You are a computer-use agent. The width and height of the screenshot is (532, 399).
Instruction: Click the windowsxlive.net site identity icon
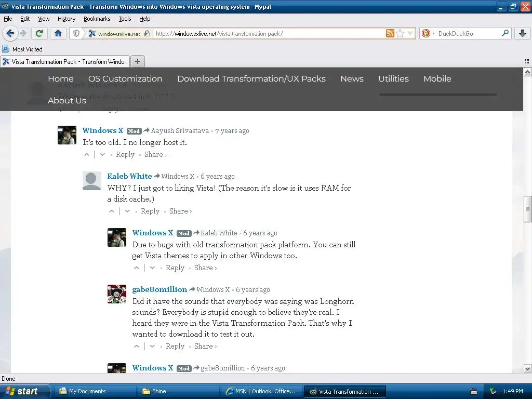[x=92, y=33]
